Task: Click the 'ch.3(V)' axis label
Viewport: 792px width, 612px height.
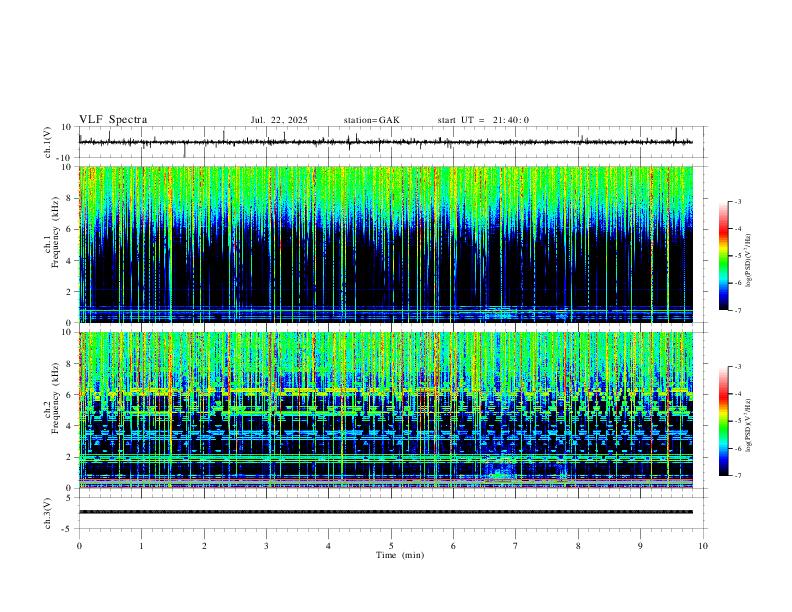Action: click(48, 513)
